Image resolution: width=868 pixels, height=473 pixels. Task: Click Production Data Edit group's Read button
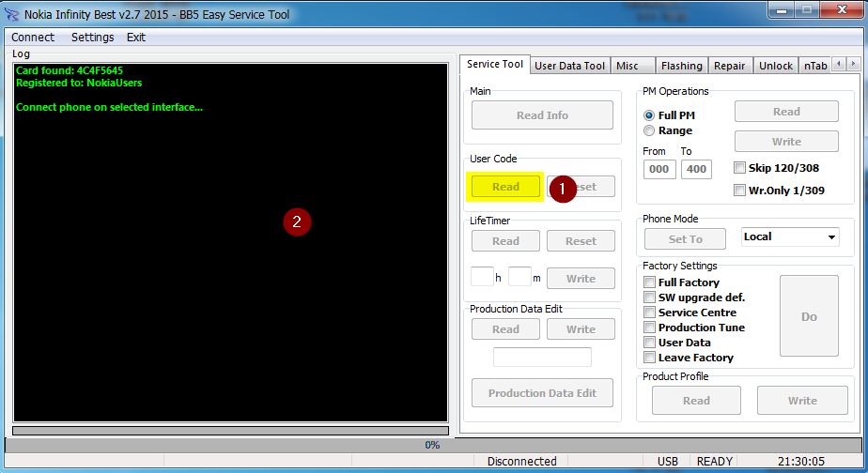point(505,329)
